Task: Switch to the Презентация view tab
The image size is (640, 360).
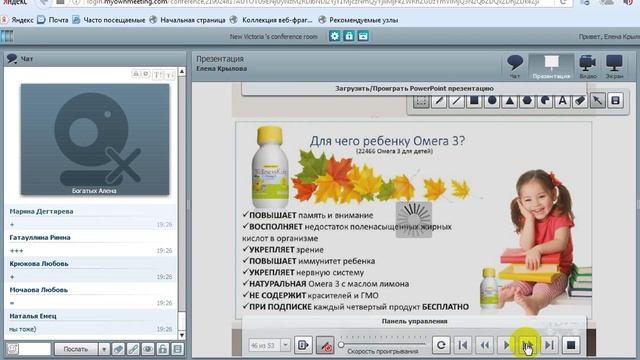Action: (551, 67)
